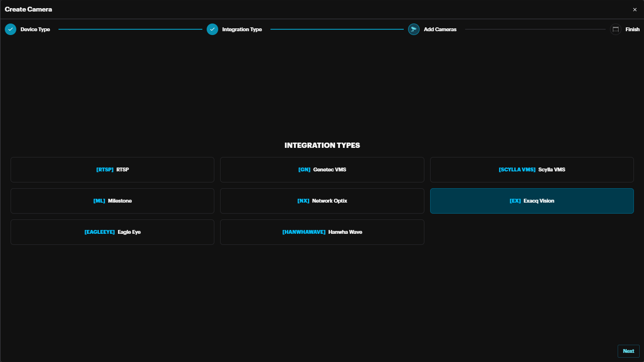Click the Integration Type checkmark step icon
644x362 pixels.
[x=212, y=29]
